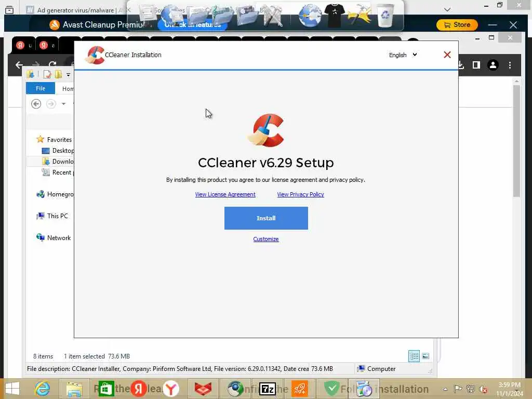
Task: Open the red Yandex icon on the taskbar
Action: [139, 389]
